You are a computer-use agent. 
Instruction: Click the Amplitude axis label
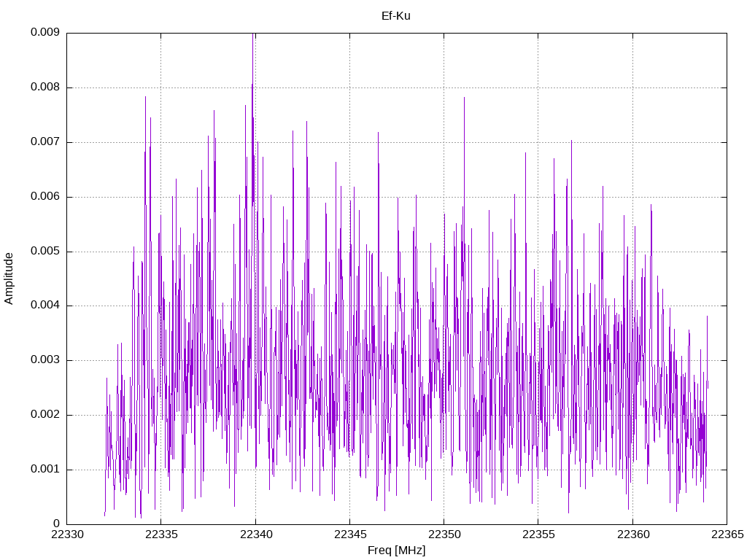point(9,279)
